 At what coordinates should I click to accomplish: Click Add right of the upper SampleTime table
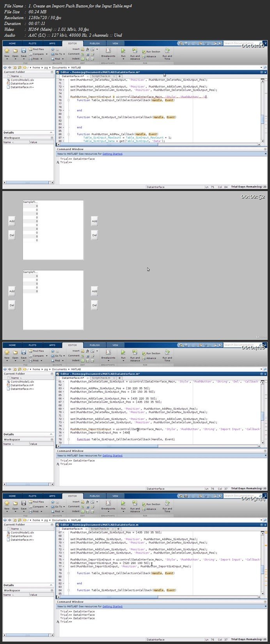click(x=94, y=221)
